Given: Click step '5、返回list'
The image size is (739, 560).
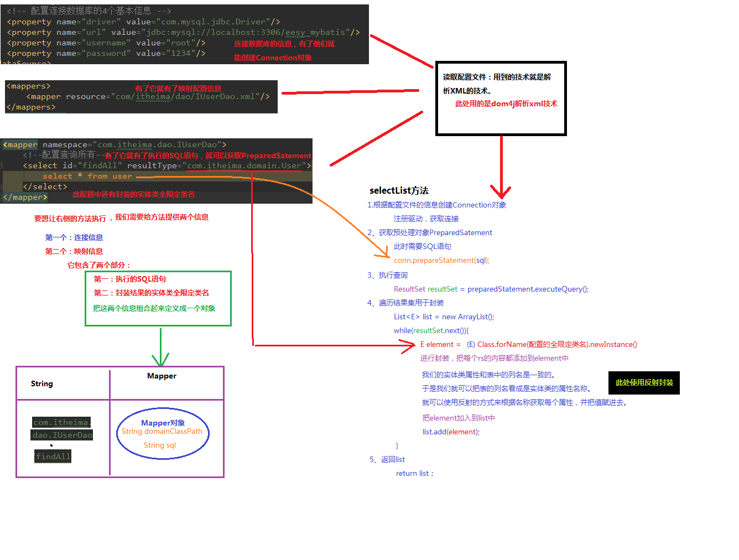Looking at the screenshot, I should 387,459.
